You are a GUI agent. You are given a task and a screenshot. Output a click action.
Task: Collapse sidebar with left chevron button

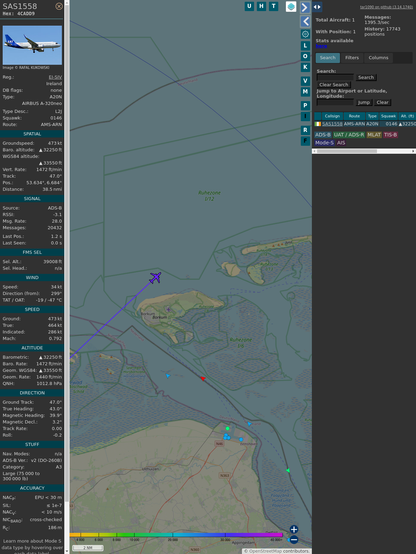305,21
